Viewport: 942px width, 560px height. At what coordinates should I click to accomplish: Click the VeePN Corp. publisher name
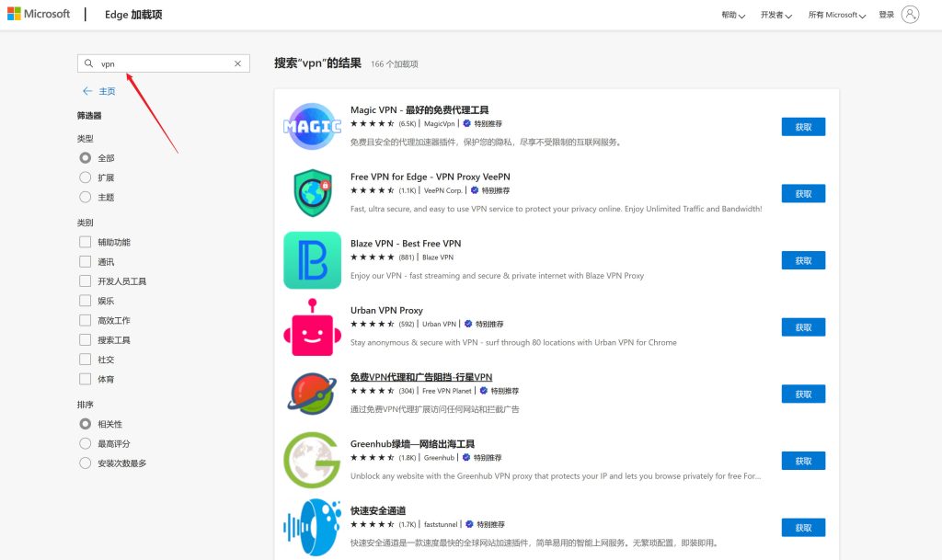442,190
